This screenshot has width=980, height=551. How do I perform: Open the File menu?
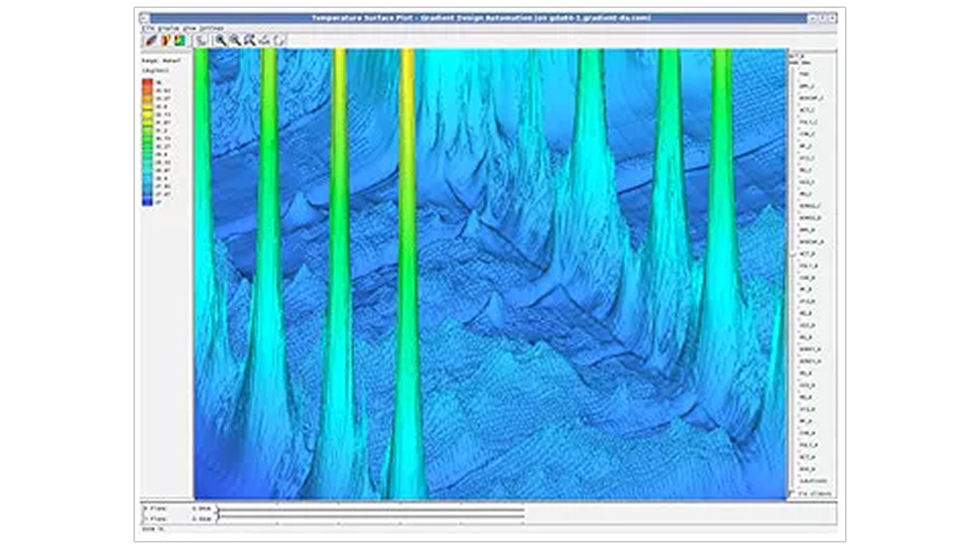(148, 28)
